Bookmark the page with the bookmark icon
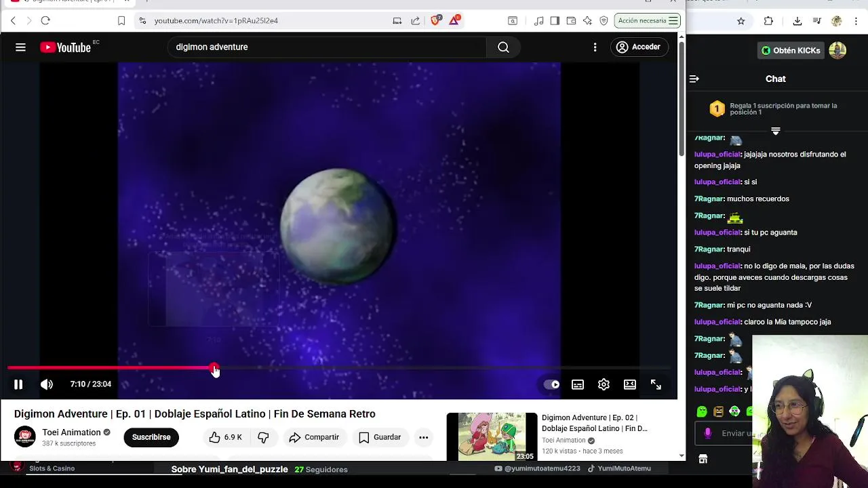This screenshot has height=488, width=868. coord(121,20)
